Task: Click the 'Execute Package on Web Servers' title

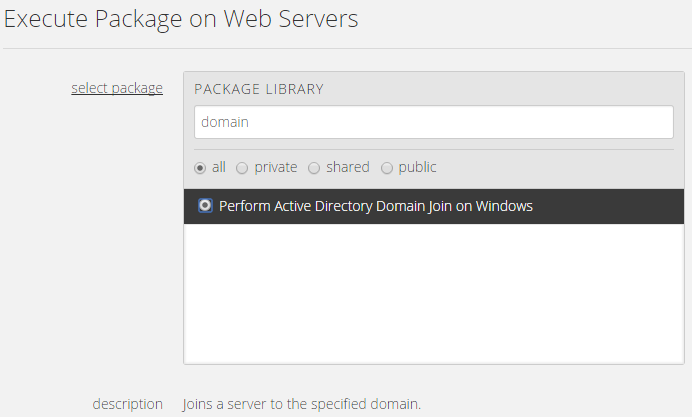Action: coord(181,19)
